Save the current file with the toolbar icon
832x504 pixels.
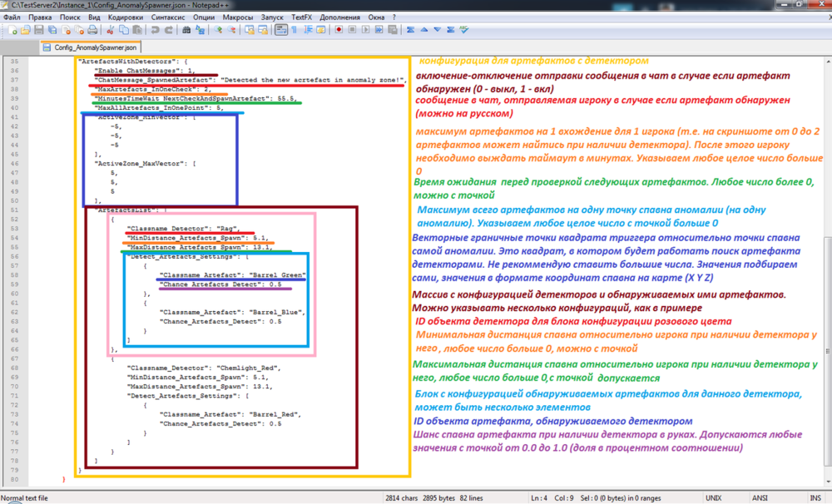point(39,30)
